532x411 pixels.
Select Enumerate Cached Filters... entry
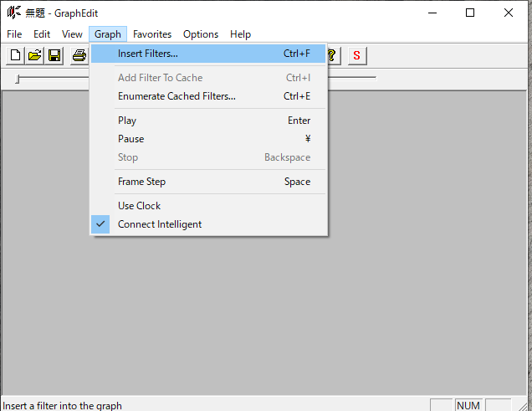click(208, 96)
